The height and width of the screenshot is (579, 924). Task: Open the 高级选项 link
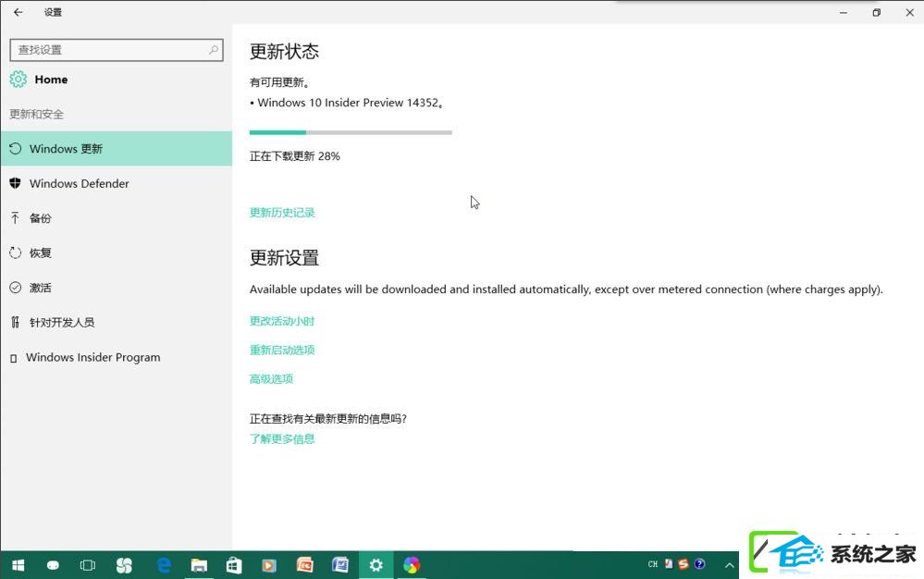271,378
